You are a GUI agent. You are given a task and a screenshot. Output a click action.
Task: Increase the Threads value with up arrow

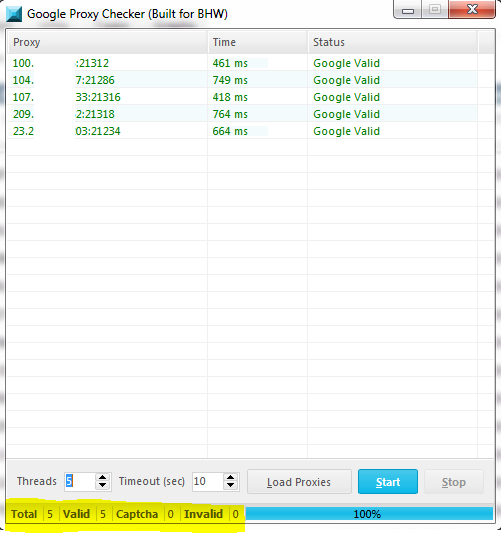click(102, 477)
